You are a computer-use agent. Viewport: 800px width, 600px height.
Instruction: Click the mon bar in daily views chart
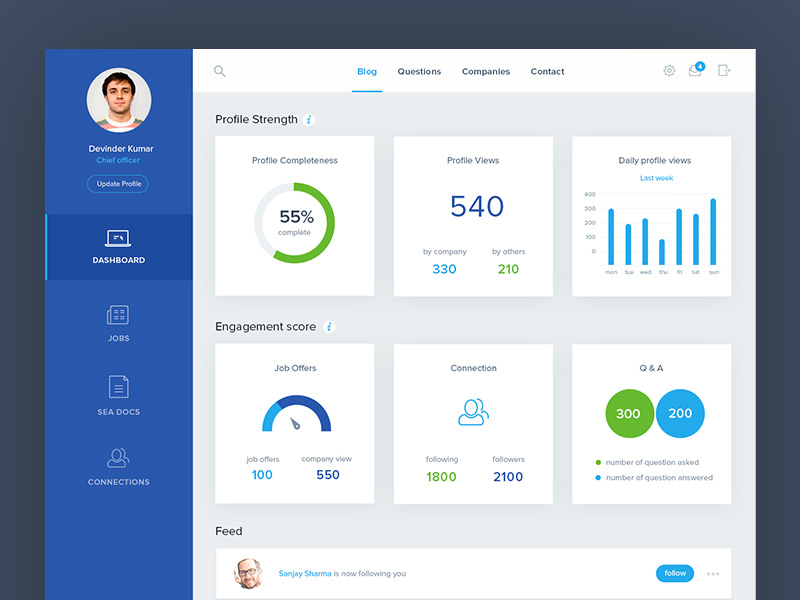611,237
